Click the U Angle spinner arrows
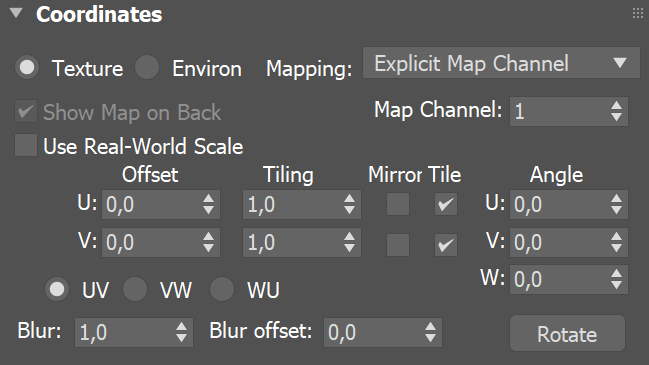The width and height of the screenshot is (649, 365). tap(617, 204)
